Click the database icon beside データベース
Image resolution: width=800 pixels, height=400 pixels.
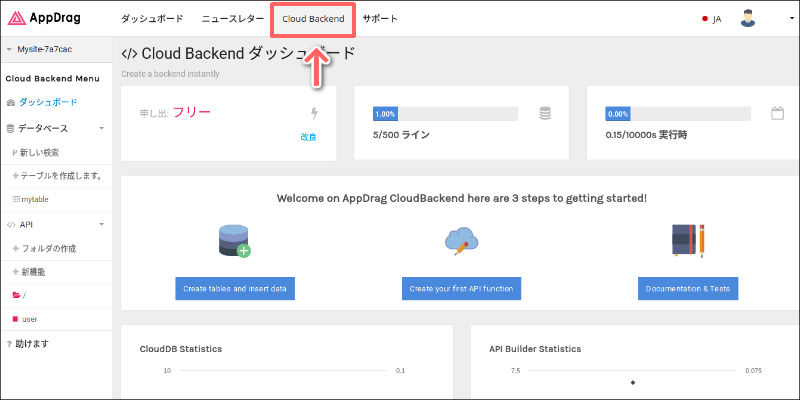[x=10, y=129]
